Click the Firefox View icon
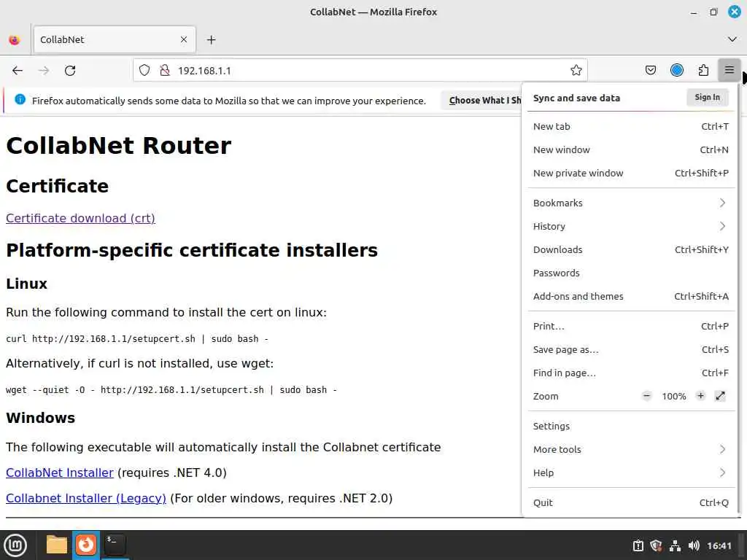The width and height of the screenshot is (747, 560). [15, 40]
